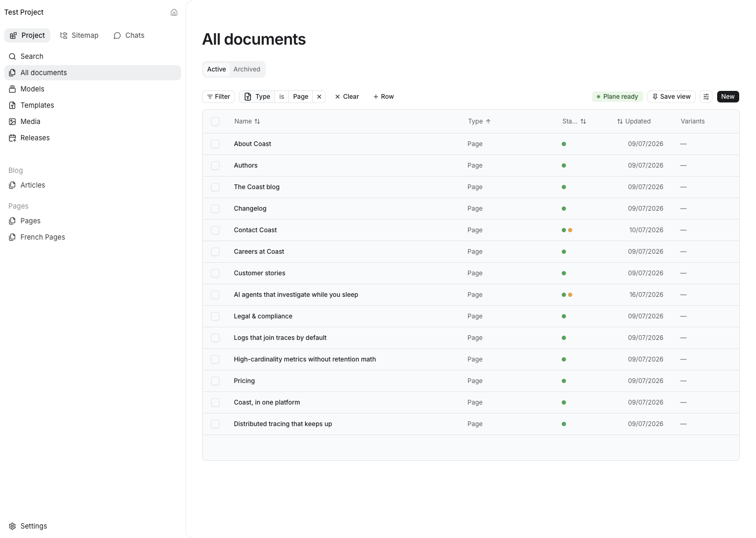Click the Variants column header
This screenshot has width=756, height=538.
click(692, 121)
